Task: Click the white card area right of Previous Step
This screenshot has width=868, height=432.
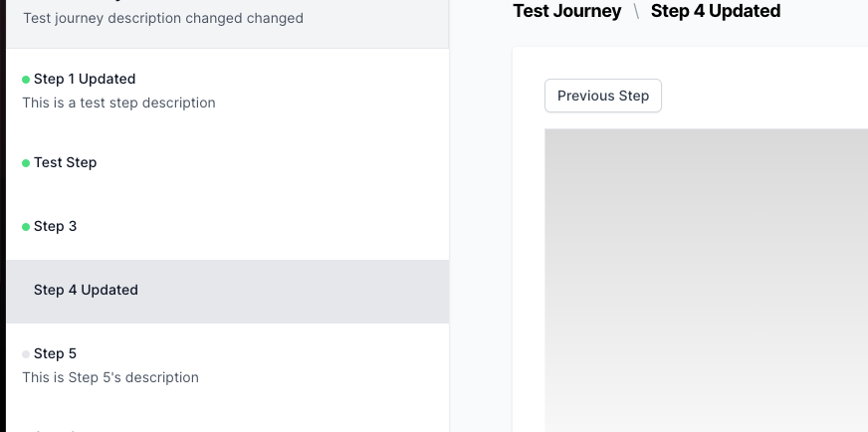Action: click(766, 96)
